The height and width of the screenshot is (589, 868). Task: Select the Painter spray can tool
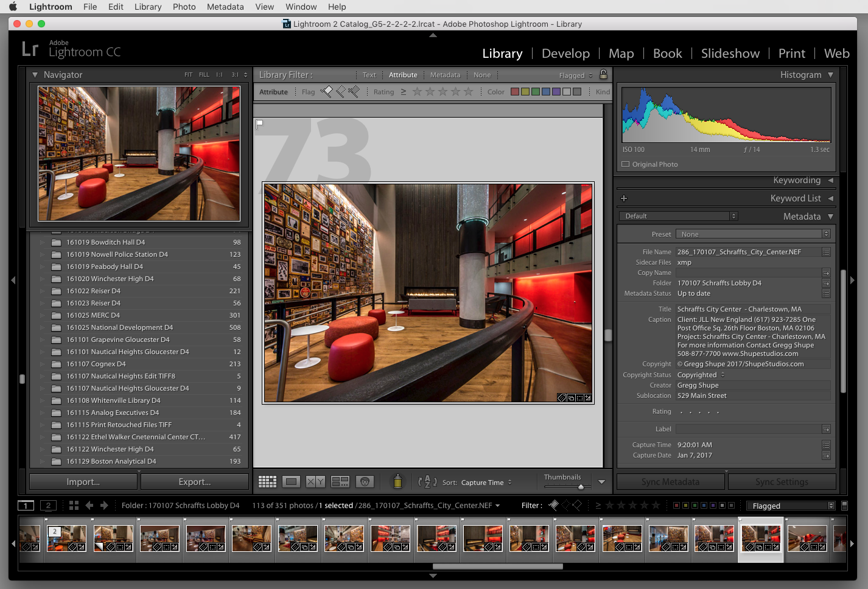[x=397, y=481]
